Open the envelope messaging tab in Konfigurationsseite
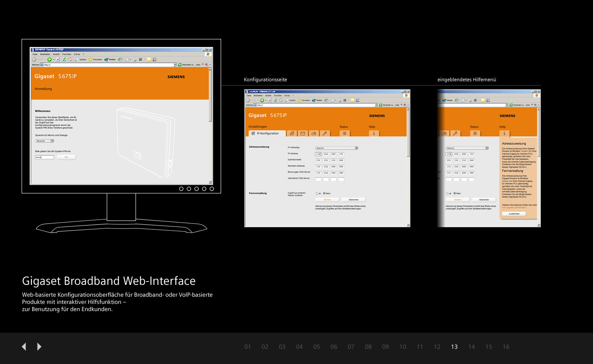 (x=303, y=133)
